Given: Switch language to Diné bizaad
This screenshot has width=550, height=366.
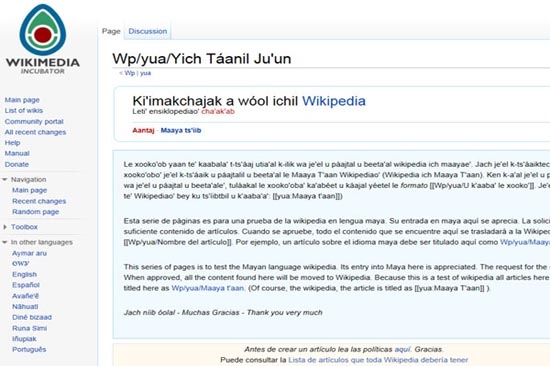Looking at the screenshot, I should (x=32, y=317).
